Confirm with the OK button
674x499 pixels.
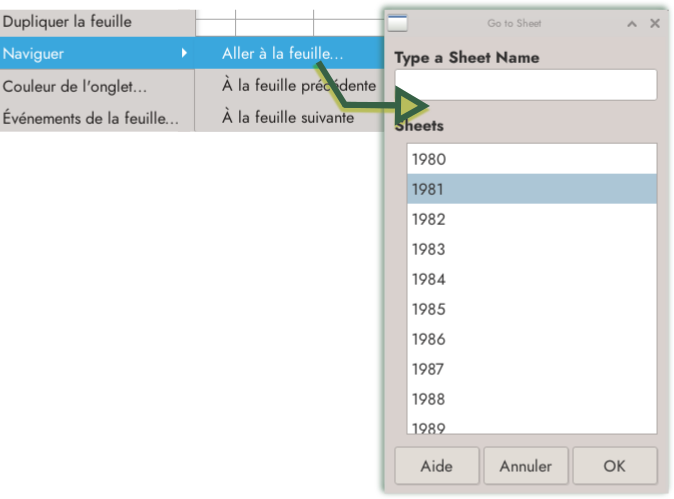coord(614,466)
